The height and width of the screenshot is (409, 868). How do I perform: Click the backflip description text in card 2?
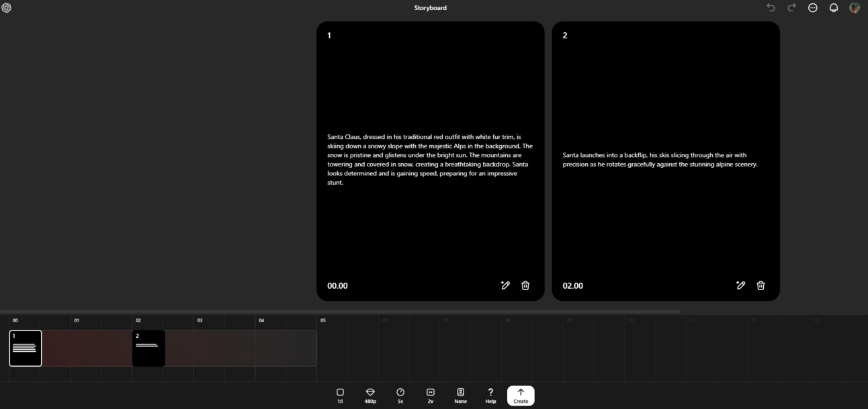click(x=660, y=159)
